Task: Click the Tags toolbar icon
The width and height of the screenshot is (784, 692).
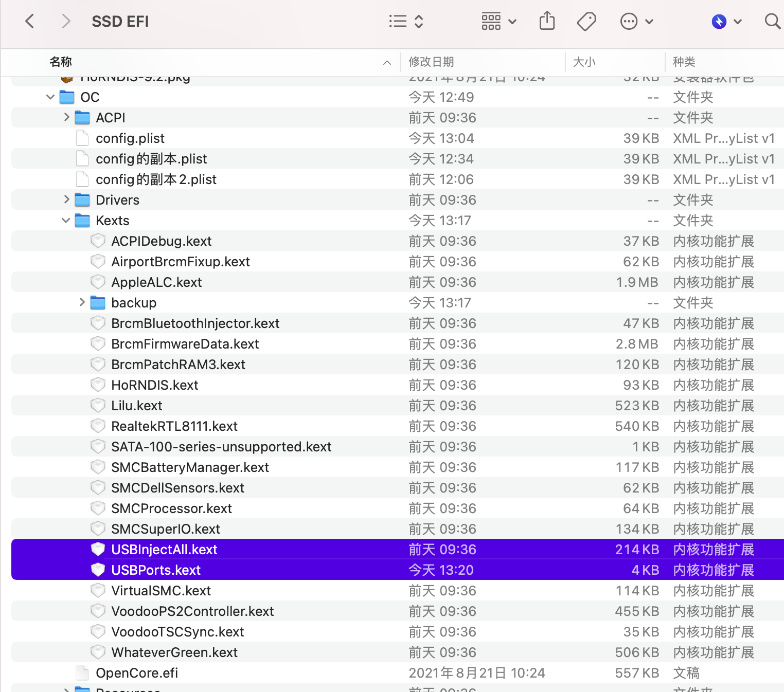Action: [x=586, y=21]
